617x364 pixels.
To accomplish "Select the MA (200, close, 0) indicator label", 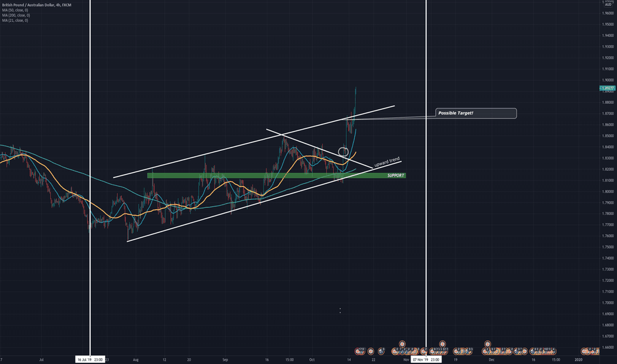I will 16,15.
